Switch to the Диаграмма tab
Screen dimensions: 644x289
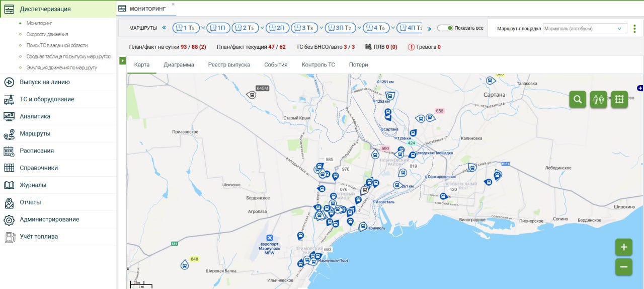pos(179,65)
